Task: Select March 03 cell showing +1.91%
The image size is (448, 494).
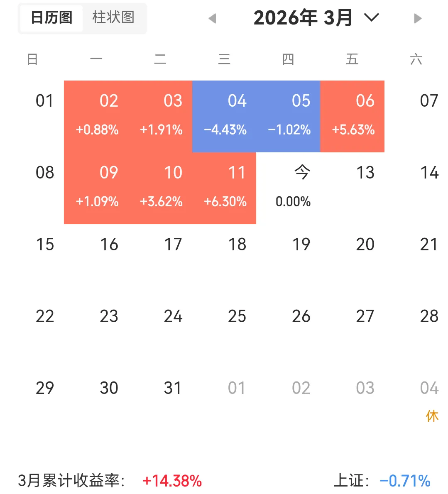Action: (160, 116)
